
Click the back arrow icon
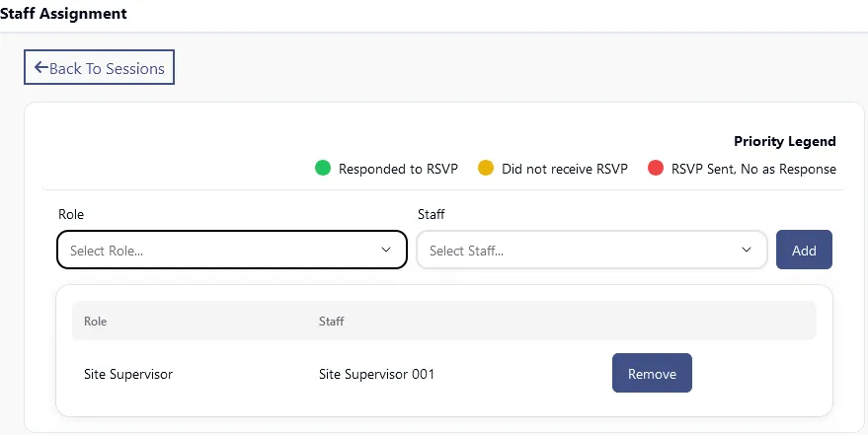(40, 68)
